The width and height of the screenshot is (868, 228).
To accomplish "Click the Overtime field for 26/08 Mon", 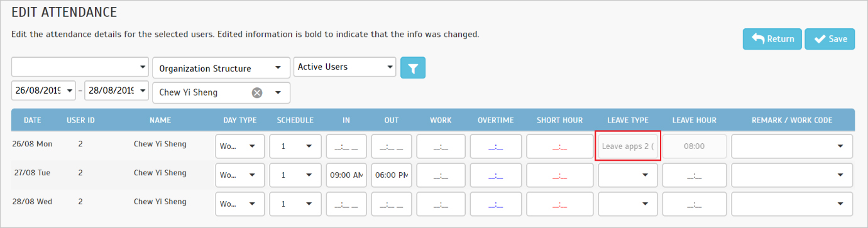I will (x=496, y=146).
